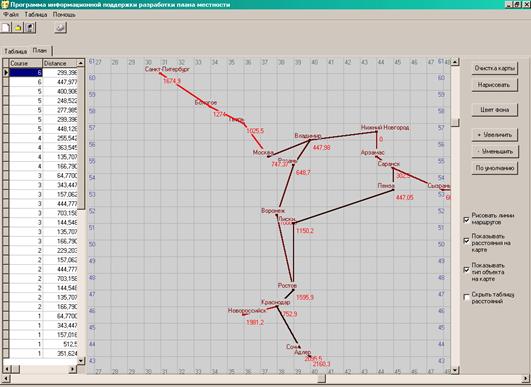Click the New document toolbar icon
This screenshot has width=531, height=387.
[6, 27]
